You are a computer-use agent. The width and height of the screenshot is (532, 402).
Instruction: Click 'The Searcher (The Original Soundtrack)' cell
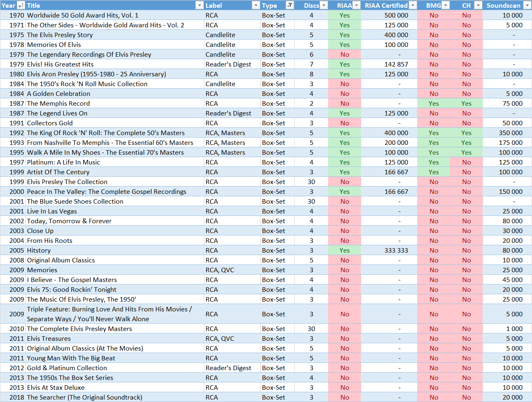(x=115, y=397)
